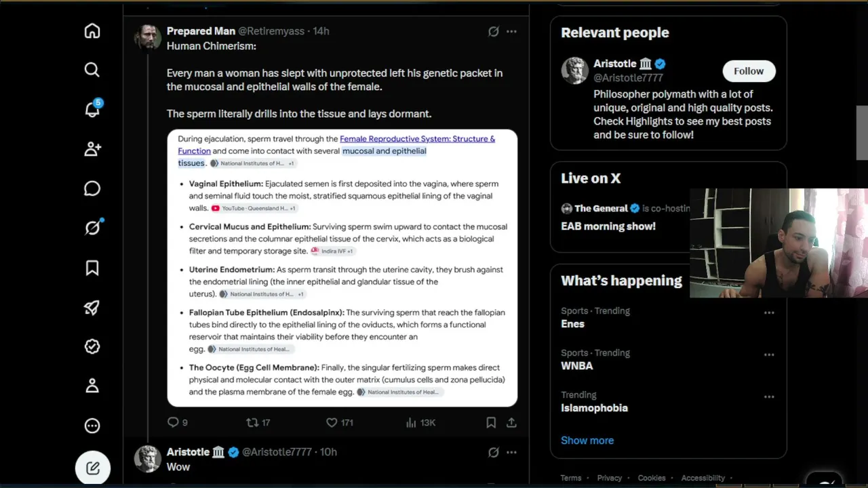868x488 pixels.
Task: Bookmark the Prepared Man post
Action: [491, 422]
